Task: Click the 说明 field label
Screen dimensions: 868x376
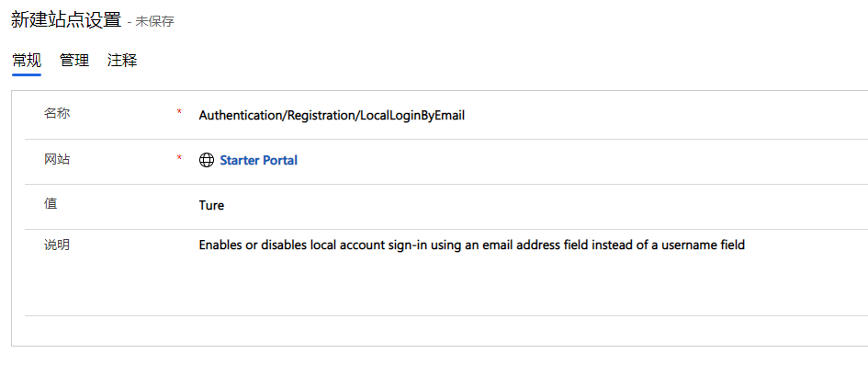Action: 57,245
